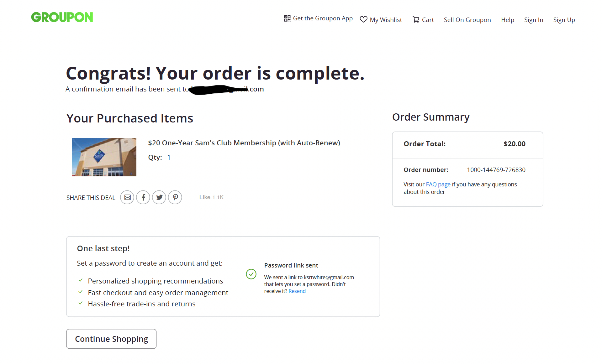Open Sell On Groupon page

pos(467,20)
